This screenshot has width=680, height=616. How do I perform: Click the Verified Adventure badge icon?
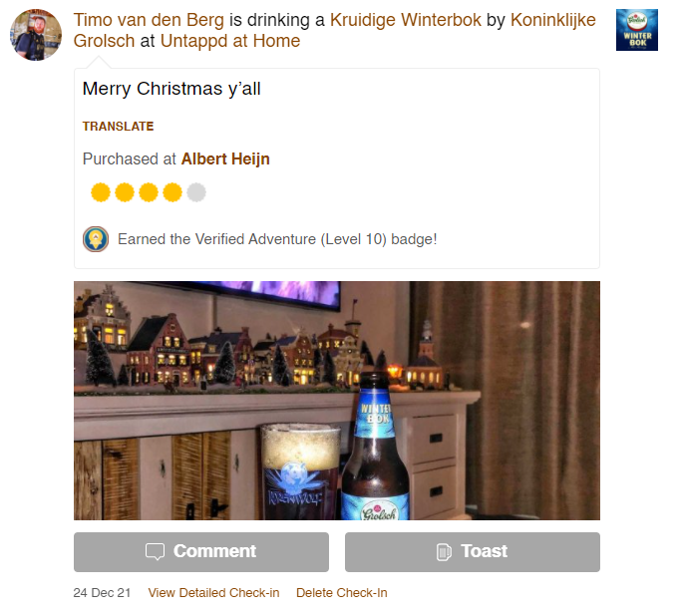click(x=96, y=239)
